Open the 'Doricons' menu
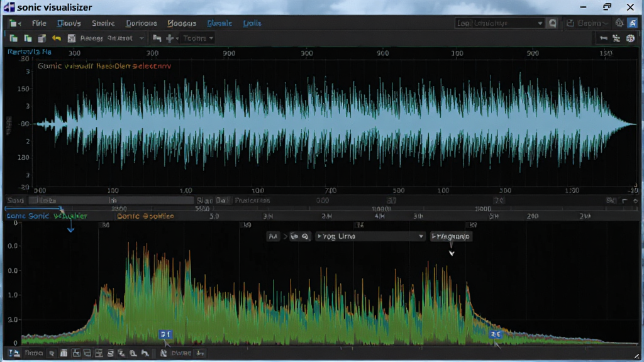This screenshot has height=362, width=644. [x=142, y=23]
